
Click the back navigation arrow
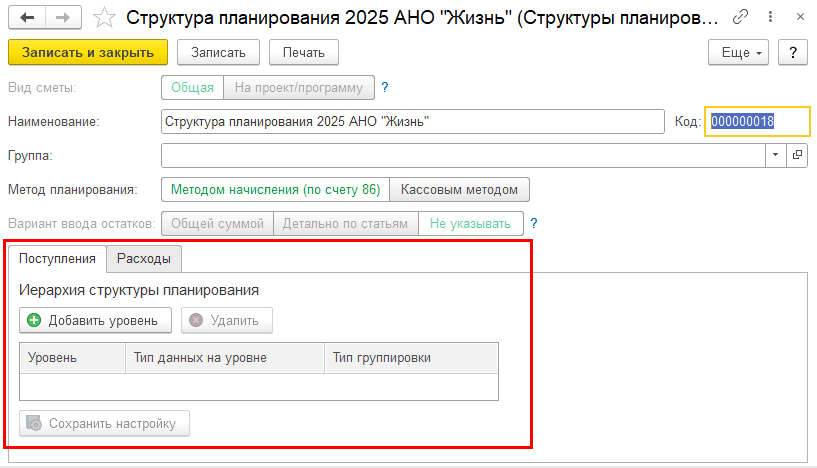click(26, 18)
